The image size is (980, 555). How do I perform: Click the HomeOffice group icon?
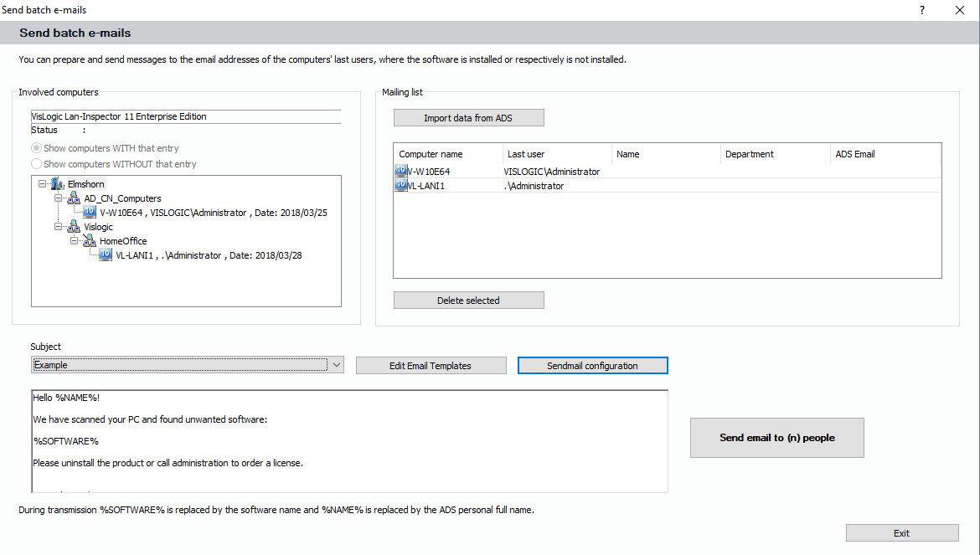[89, 241]
